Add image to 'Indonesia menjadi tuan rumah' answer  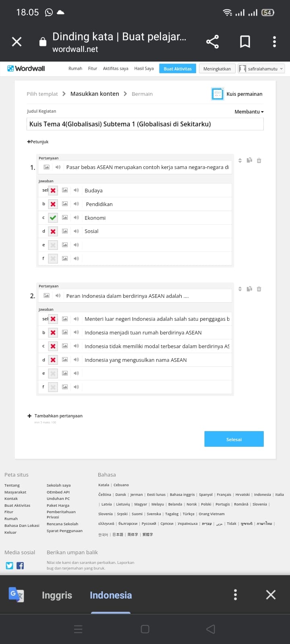(65, 332)
